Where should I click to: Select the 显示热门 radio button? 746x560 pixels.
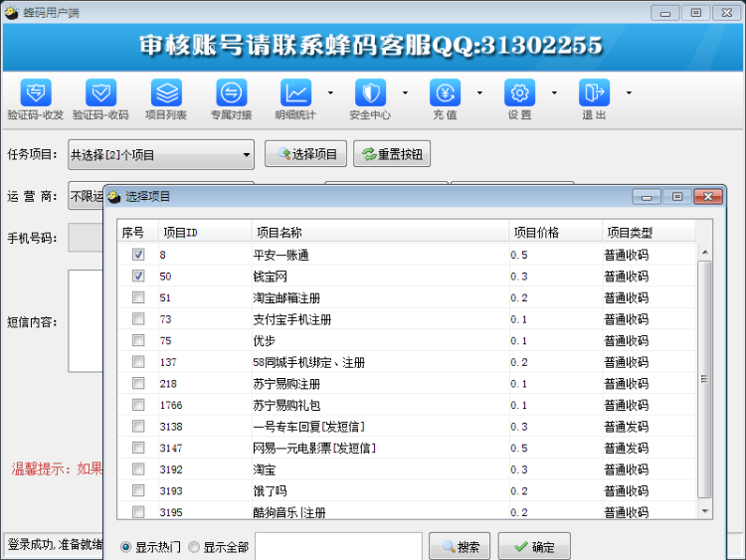[x=125, y=547]
